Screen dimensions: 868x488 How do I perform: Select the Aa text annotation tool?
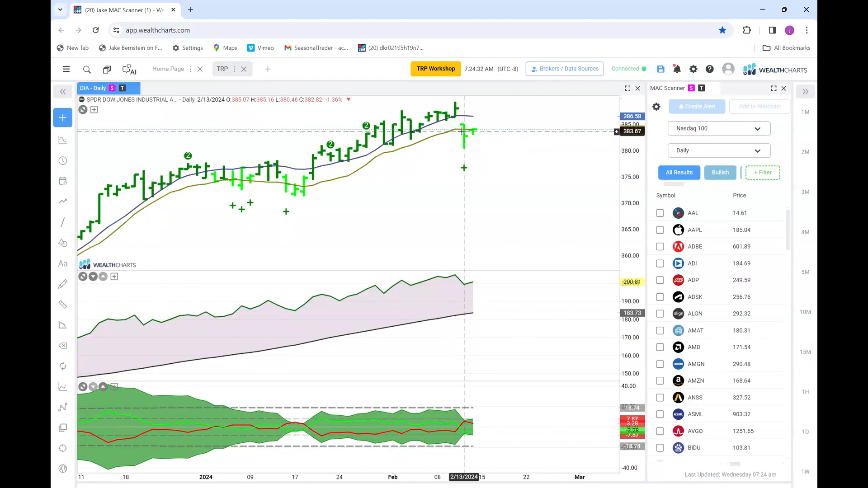[x=63, y=263]
